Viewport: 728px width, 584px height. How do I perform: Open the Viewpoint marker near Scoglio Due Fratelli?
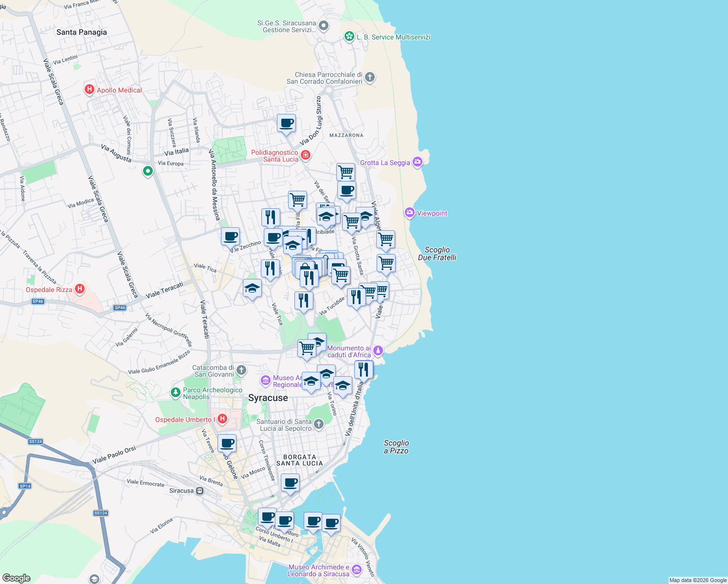click(409, 212)
